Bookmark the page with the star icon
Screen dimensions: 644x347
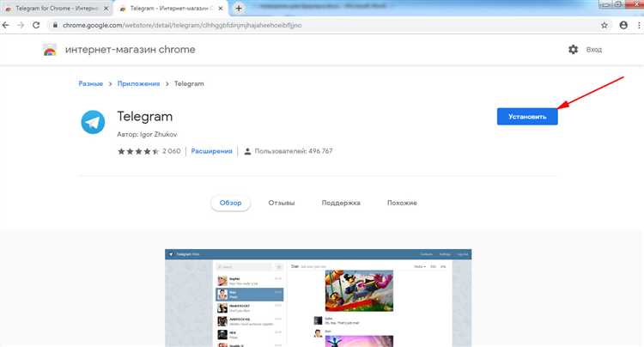(x=605, y=25)
